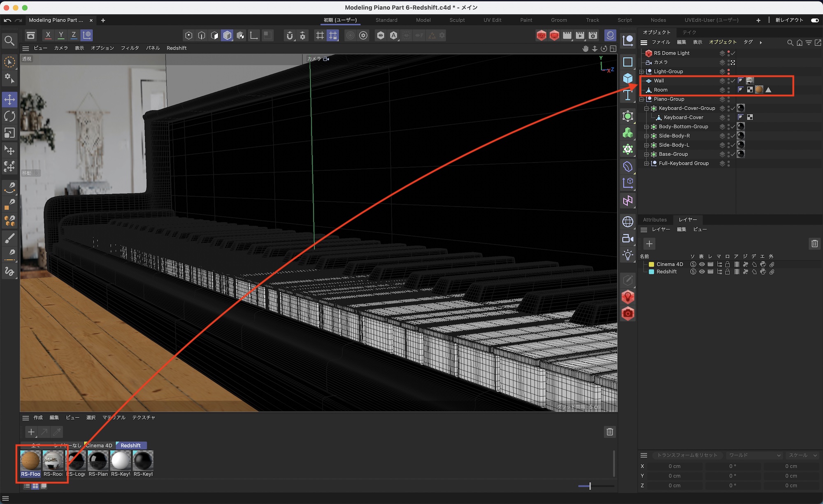Collapse the Keyboard-Cover-Group hierarchy
823x504 pixels.
pos(646,108)
